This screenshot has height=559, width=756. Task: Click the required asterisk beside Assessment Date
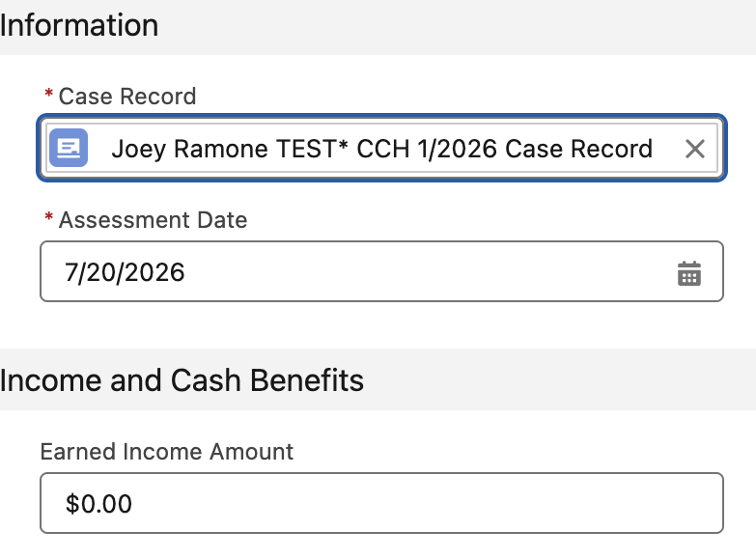pos(48,217)
